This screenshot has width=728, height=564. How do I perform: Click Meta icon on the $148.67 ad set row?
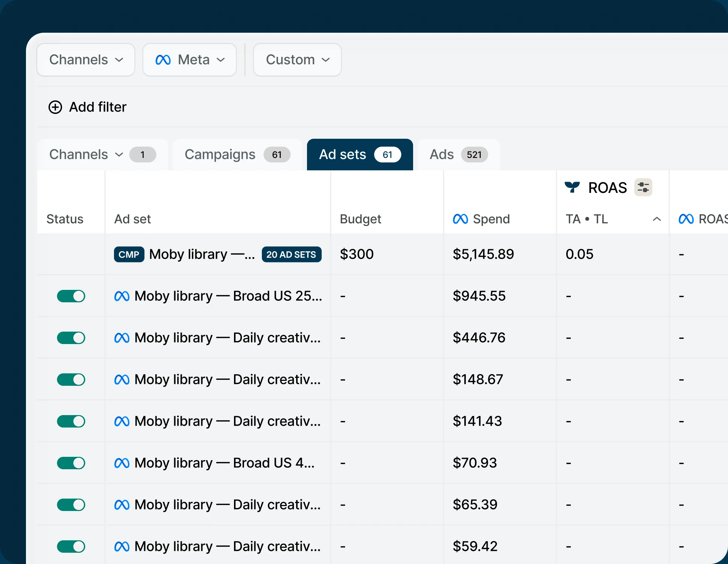[x=122, y=380]
